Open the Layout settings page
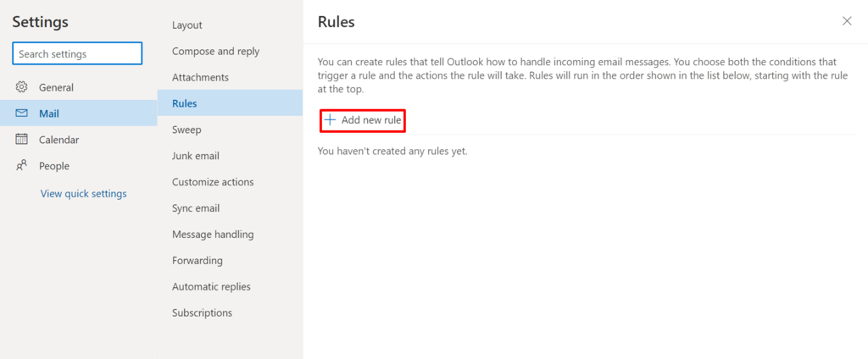The image size is (868, 359). [x=187, y=25]
